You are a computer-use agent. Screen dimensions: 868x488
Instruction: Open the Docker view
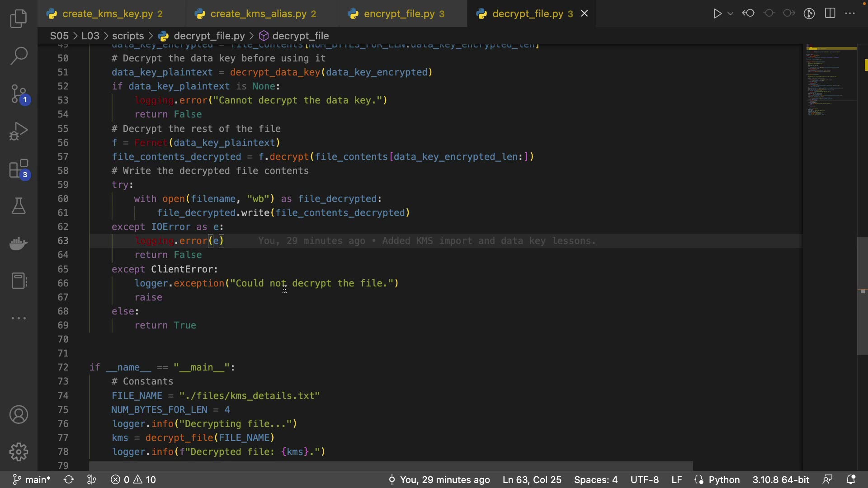click(x=19, y=244)
